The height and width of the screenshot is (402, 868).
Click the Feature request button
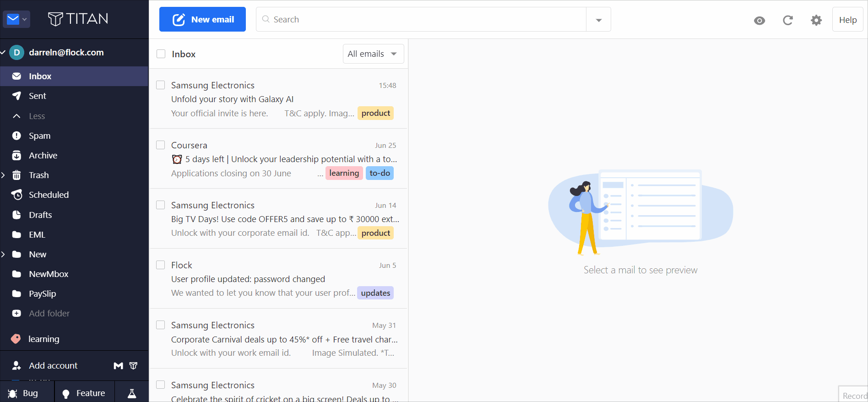(x=84, y=393)
